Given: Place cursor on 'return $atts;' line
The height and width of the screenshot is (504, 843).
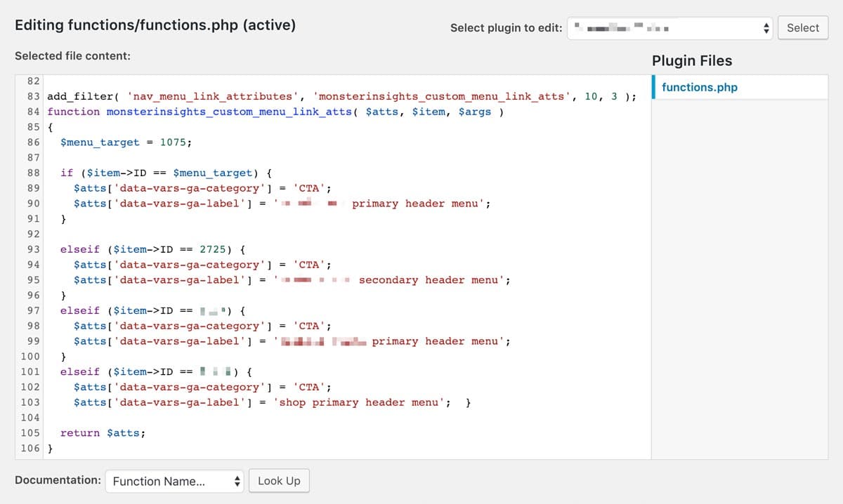Looking at the screenshot, I should click(x=103, y=433).
